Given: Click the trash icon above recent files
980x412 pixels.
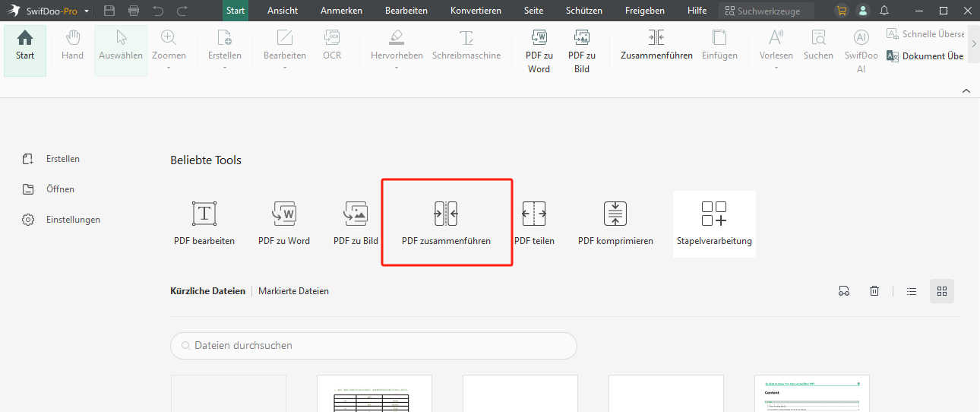Looking at the screenshot, I should pyautogui.click(x=874, y=291).
